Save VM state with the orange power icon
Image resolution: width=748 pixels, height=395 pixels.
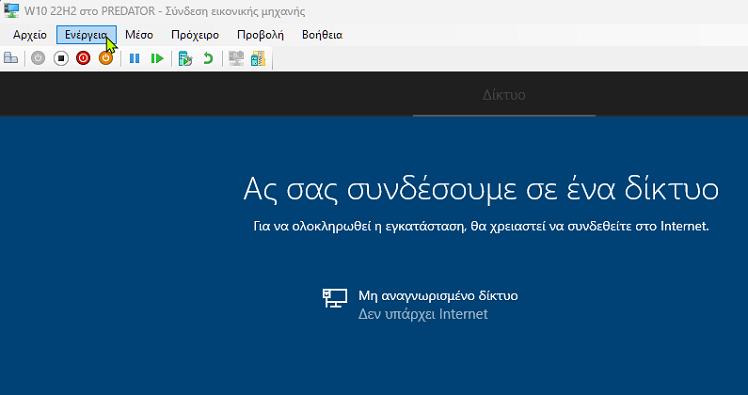click(106, 58)
